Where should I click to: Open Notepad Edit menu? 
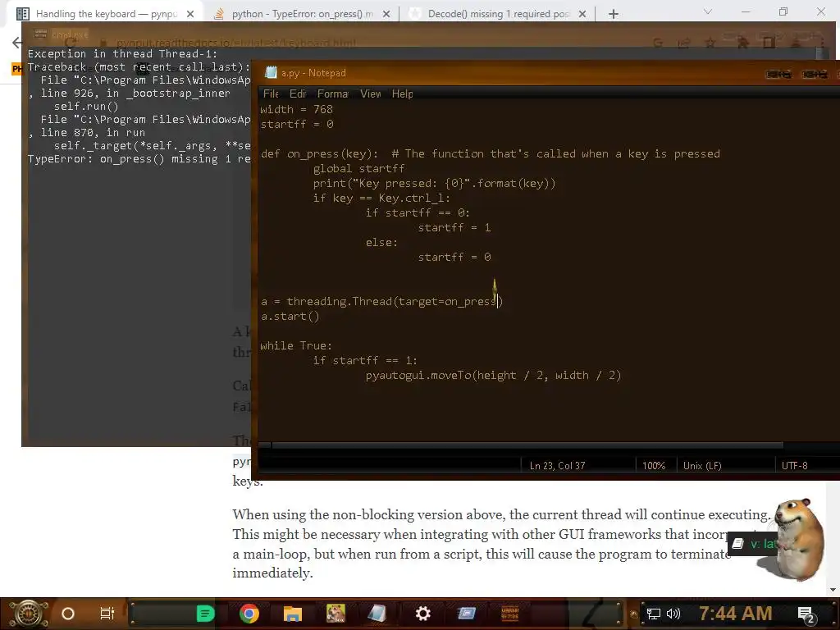pos(297,94)
